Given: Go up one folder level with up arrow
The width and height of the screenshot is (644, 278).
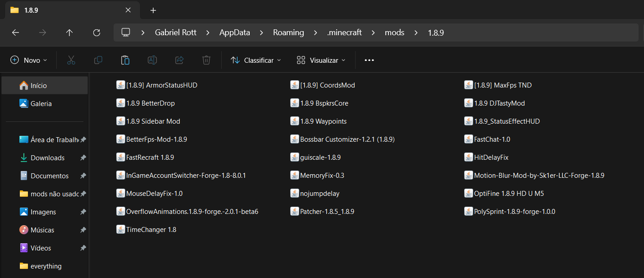Looking at the screenshot, I should (69, 32).
